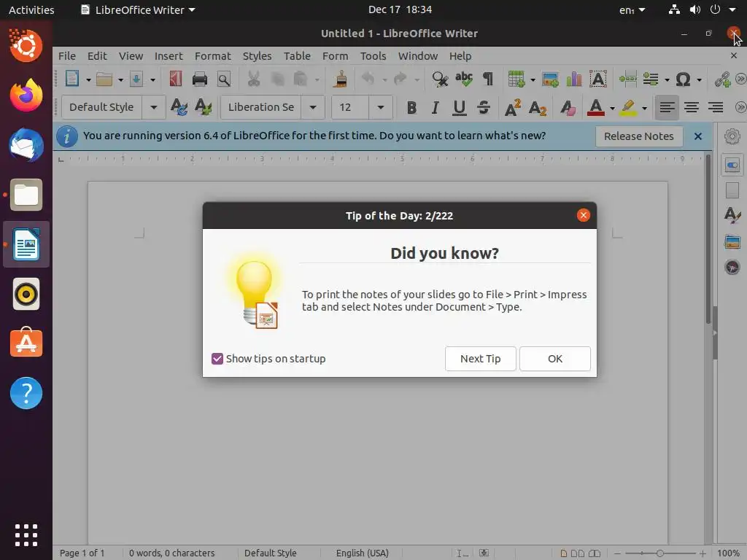
Task: Apply Center Horizontally alignment
Action: (692, 108)
